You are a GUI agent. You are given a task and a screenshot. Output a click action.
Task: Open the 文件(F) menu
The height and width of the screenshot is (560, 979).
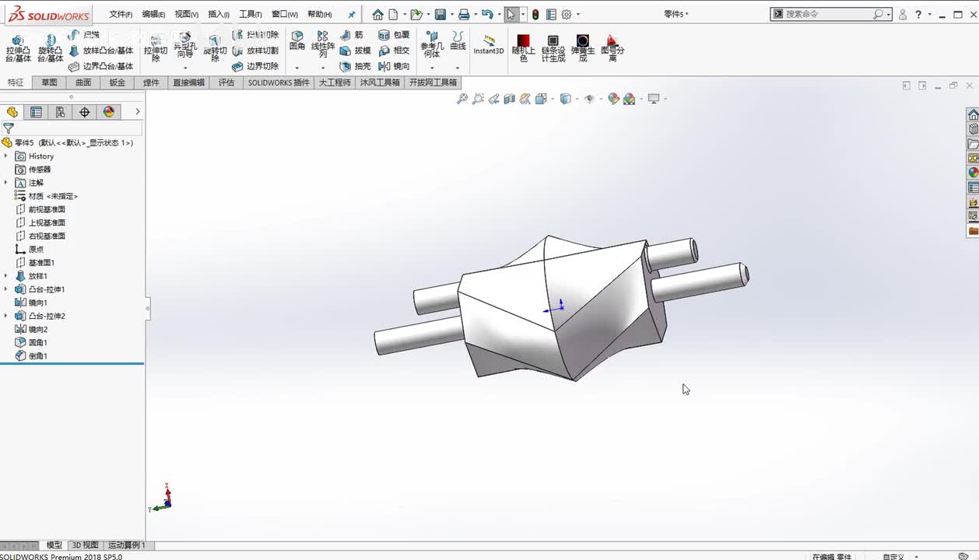[121, 14]
